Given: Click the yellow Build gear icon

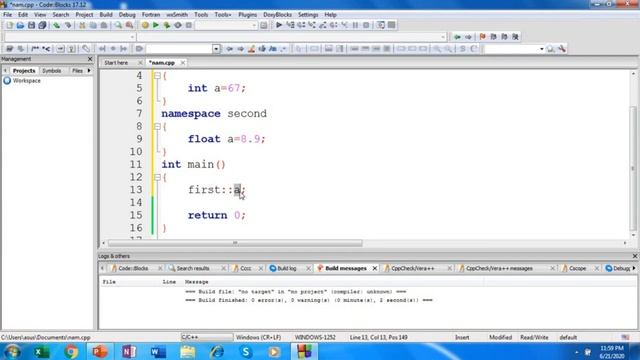Looking at the screenshot, I should tap(145, 25).
